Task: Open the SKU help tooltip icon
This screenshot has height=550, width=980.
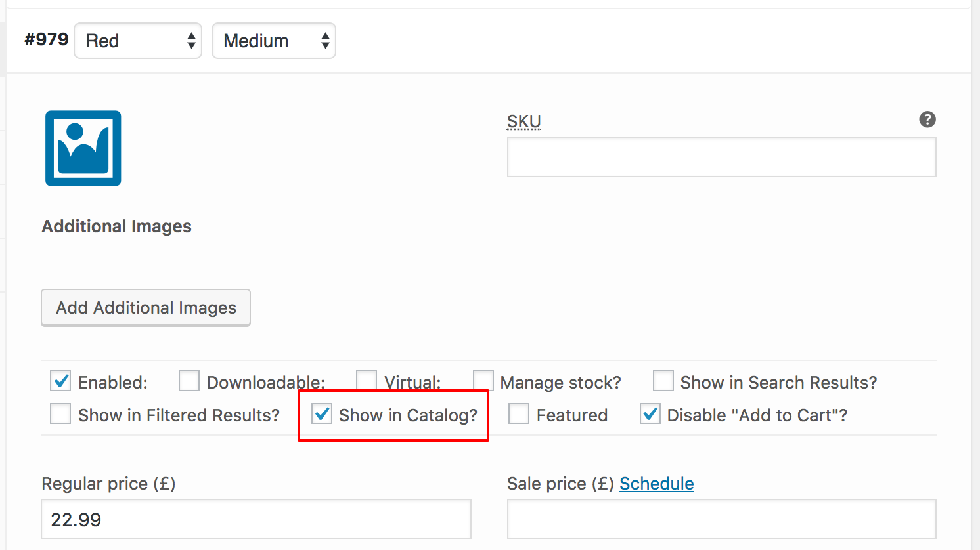Action: (x=927, y=119)
